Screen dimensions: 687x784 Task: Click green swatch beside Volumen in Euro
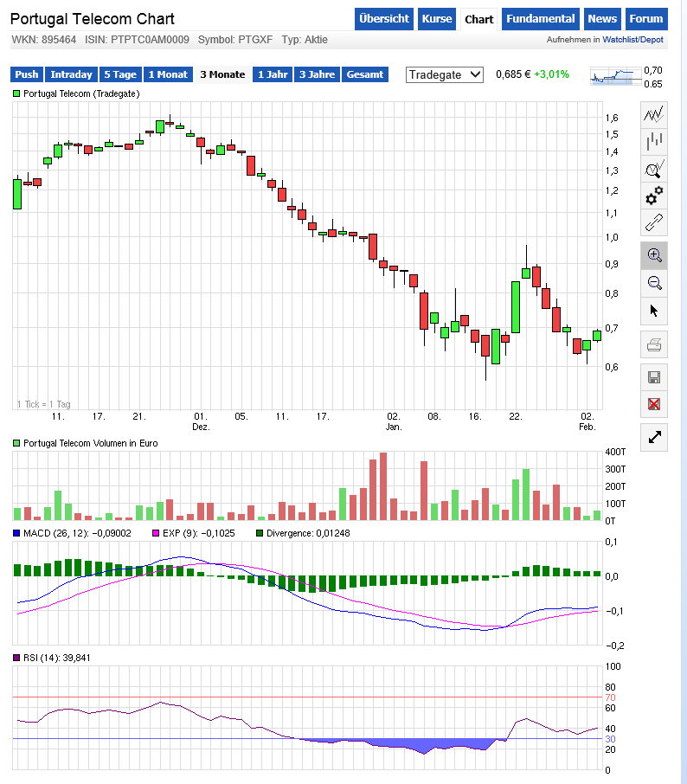pyautogui.click(x=16, y=443)
